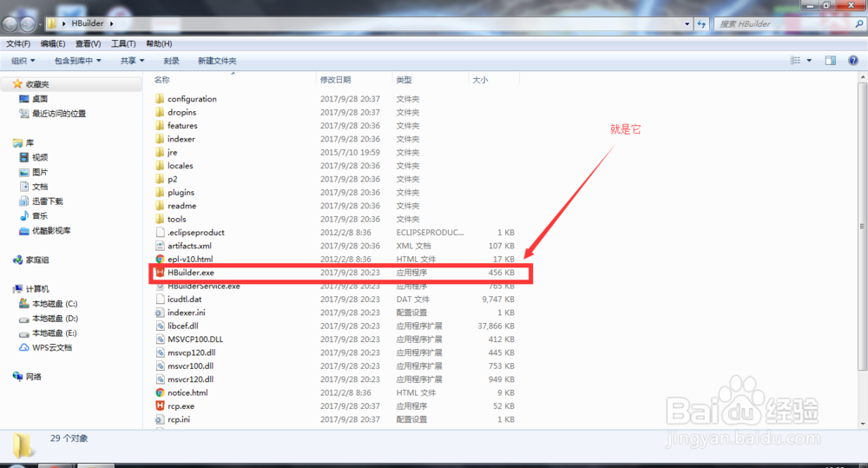Viewport: 868px width, 468px height.
Task: Open the Tools (工具) menu
Action: (123, 43)
